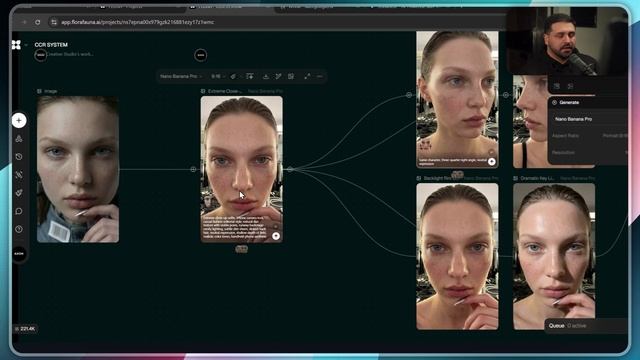Click the expand fullscreen icon in node toolbar
Image resolution: width=640 pixels, height=360 pixels.
pos(307,76)
